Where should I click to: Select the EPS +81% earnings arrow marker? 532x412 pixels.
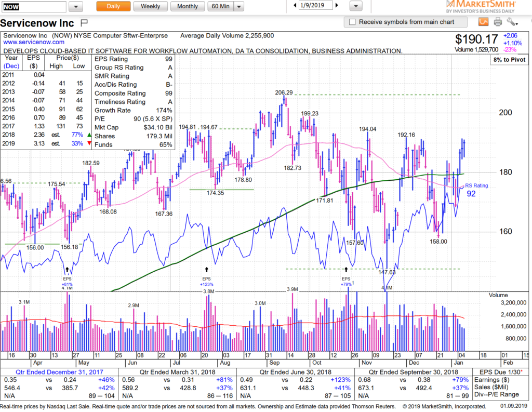pos(67,270)
